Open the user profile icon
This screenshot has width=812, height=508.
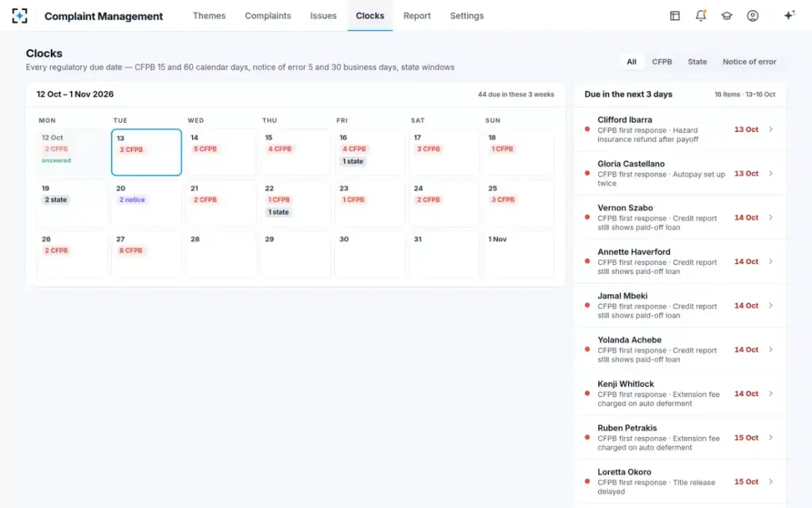(752, 16)
